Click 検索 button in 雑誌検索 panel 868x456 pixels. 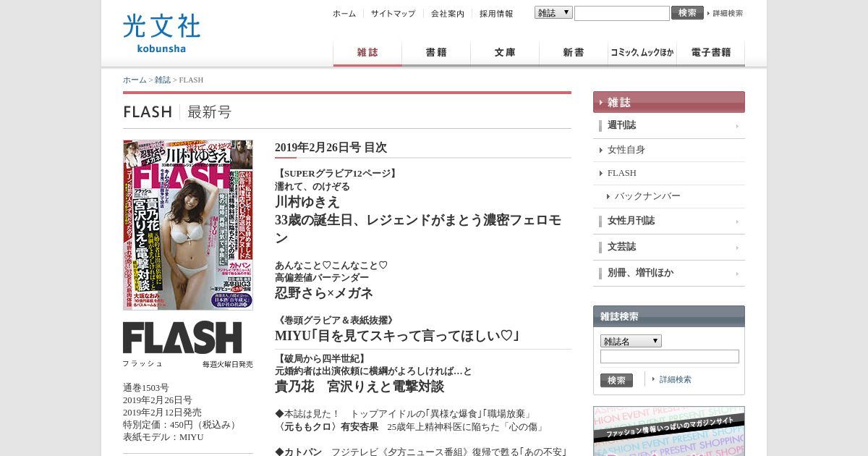point(616,380)
